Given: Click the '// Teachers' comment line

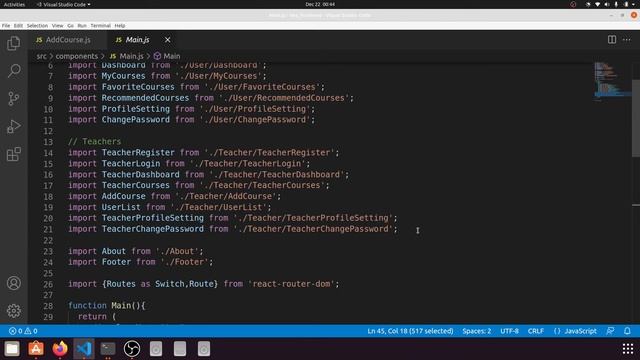Looking at the screenshot, I should [95, 142].
